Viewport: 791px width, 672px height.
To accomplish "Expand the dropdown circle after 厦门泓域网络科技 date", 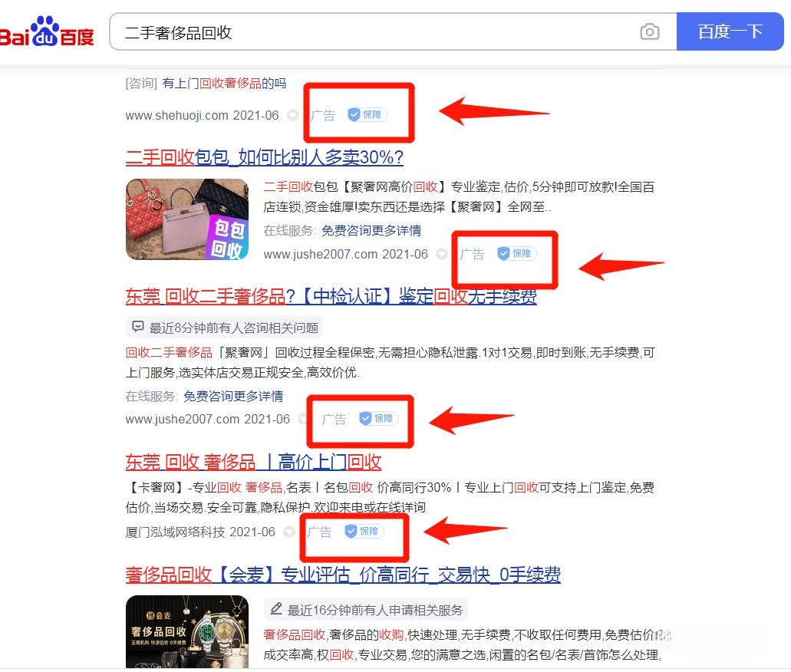I will coord(289,532).
